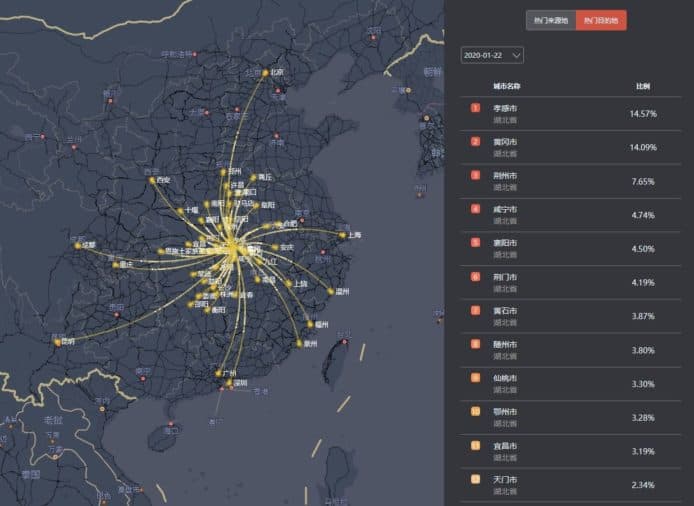This screenshot has width=694, height=506.
Task: Click the 北京 city marker on map
Action: tap(266, 73)
